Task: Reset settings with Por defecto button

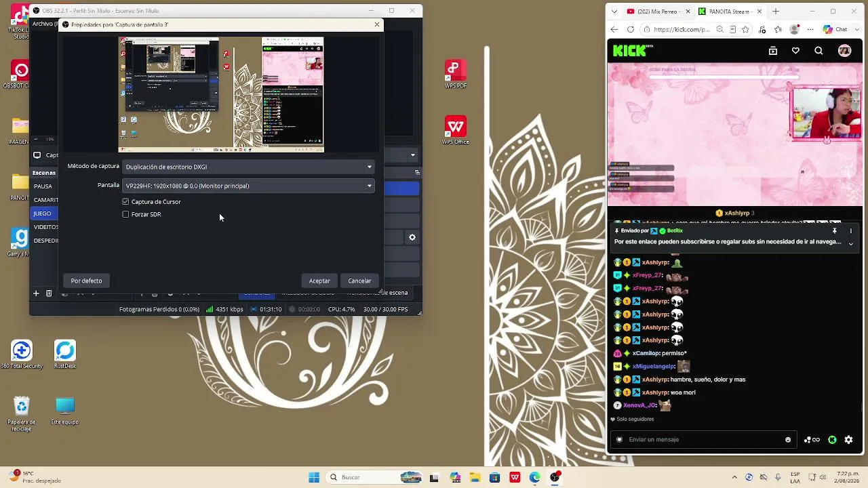Action: coord(86,281)
